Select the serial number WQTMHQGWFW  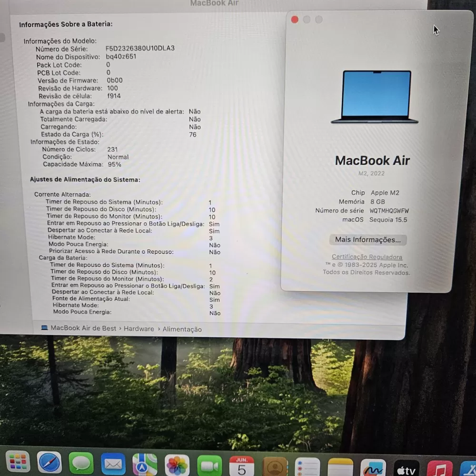[x=389, y=211]
